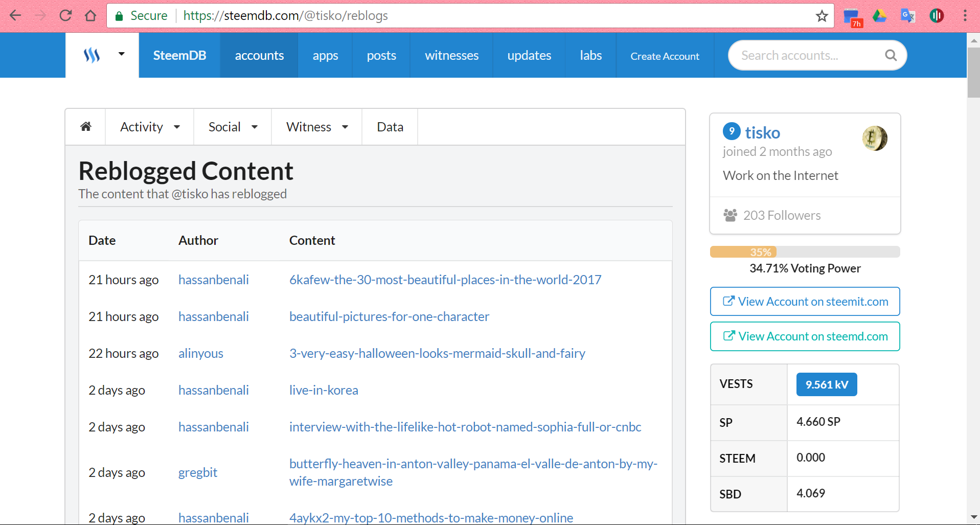Open the accounts menu item
The width and height of the screenshot is (980, 525).
pos(259,55)
